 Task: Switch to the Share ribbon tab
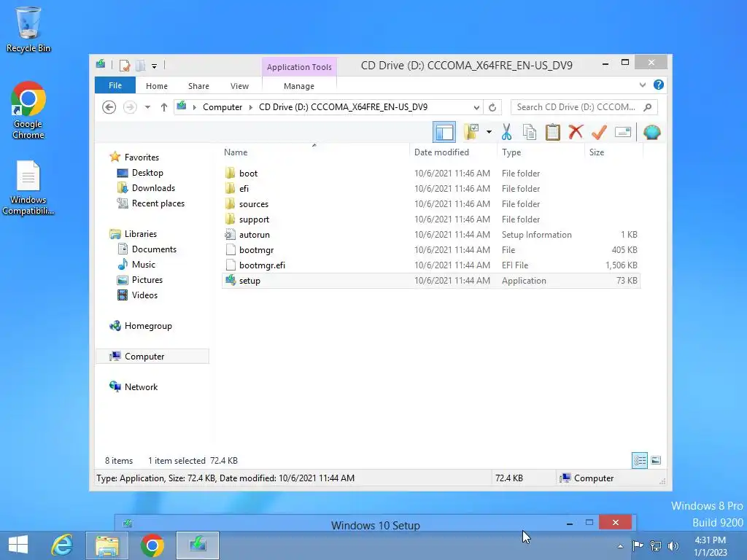(x=198, y=86)
